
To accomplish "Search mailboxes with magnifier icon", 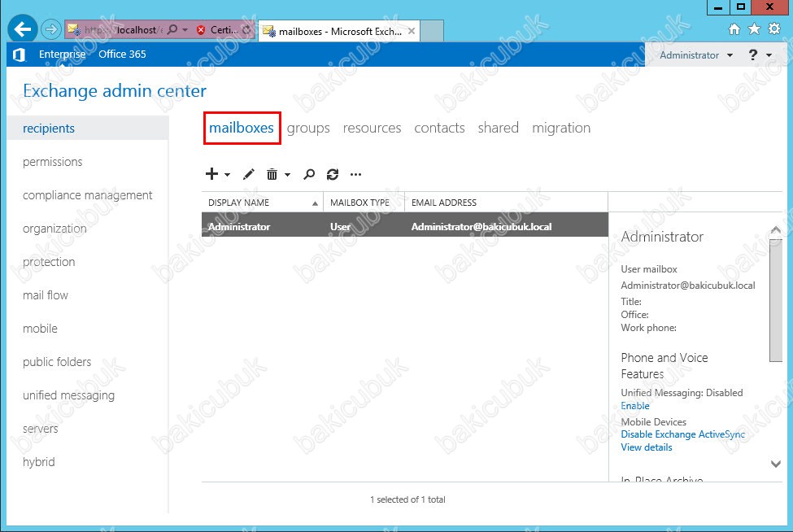I will [x=309, y=174].
